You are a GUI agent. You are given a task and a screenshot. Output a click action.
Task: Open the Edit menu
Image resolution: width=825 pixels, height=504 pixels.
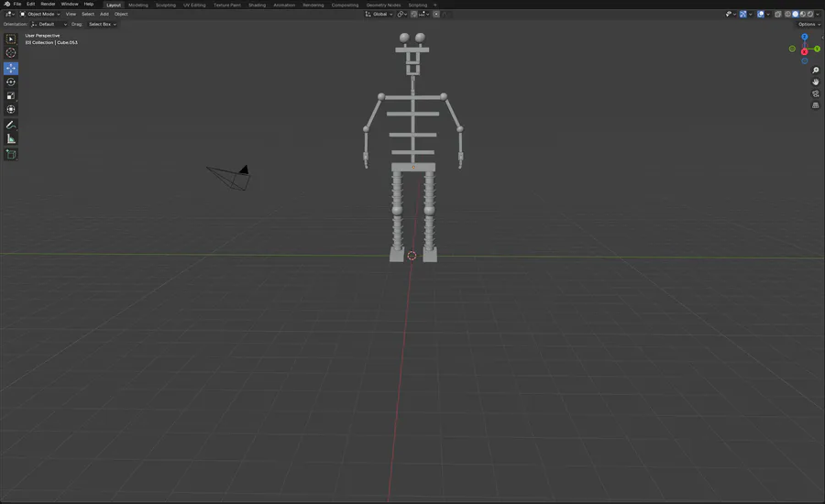31,5
